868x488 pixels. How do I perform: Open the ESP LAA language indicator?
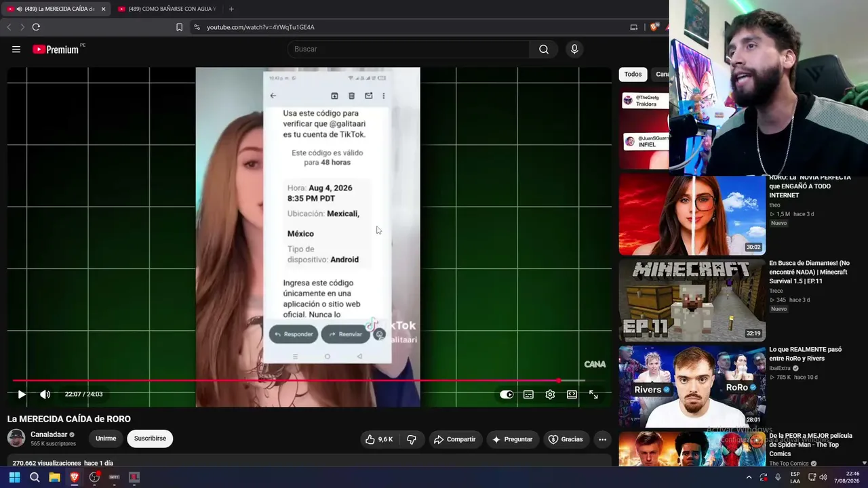click(795, 477)
